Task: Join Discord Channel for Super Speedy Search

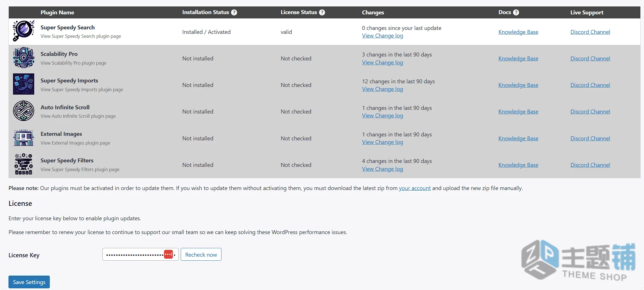Action: (x=590, y=32)
